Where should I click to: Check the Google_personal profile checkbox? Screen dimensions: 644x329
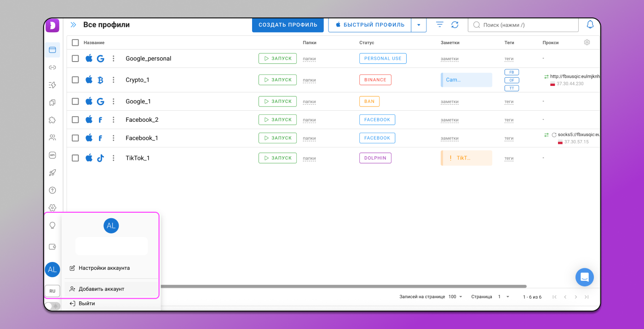point(75,58)
